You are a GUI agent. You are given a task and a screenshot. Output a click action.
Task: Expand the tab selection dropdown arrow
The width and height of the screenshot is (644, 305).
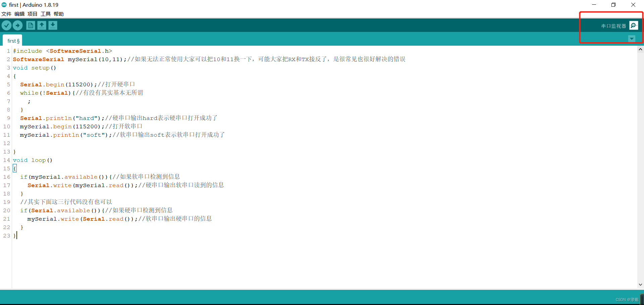point(632,39)
